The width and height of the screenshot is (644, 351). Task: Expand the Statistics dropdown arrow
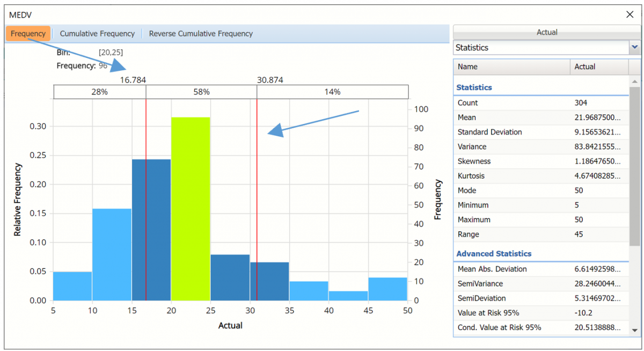click(x=635, y=47)
